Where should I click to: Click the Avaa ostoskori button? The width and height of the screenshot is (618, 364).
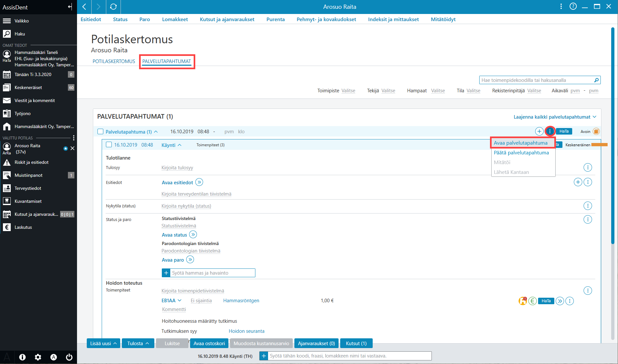point(209,343)
